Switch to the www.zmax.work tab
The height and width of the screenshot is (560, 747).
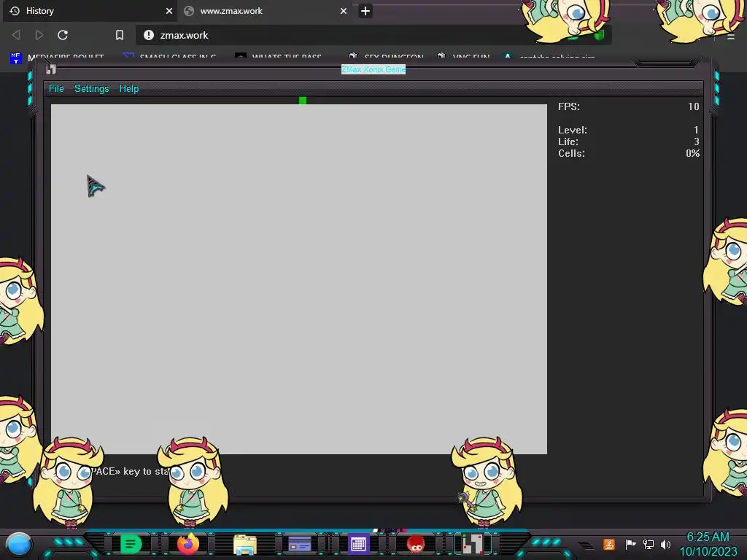tap(264, 11)
